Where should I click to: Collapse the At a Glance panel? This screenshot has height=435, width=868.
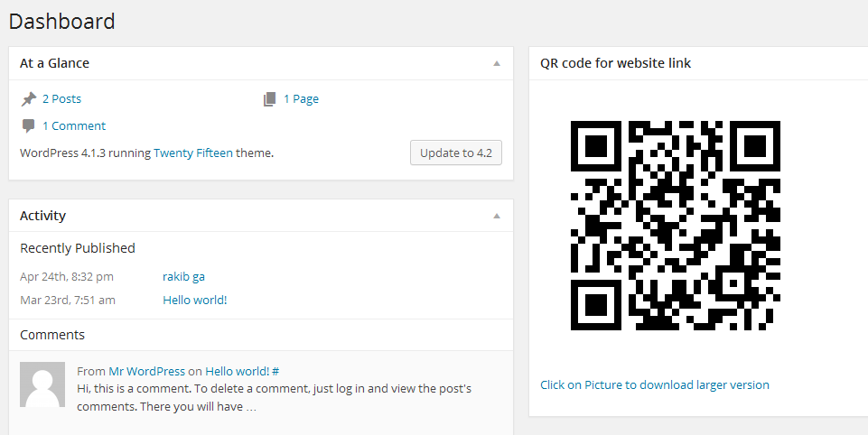click(x=497, y=63)
